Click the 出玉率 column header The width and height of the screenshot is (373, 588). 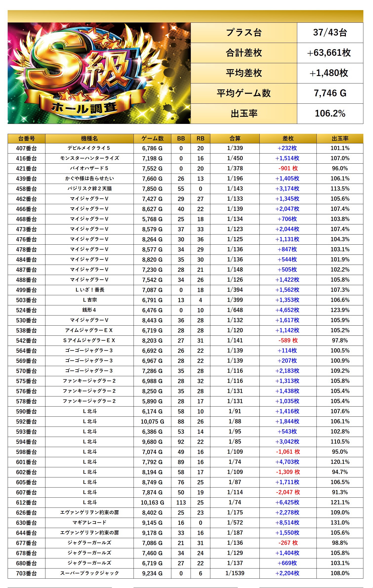[x=340, y=138]
